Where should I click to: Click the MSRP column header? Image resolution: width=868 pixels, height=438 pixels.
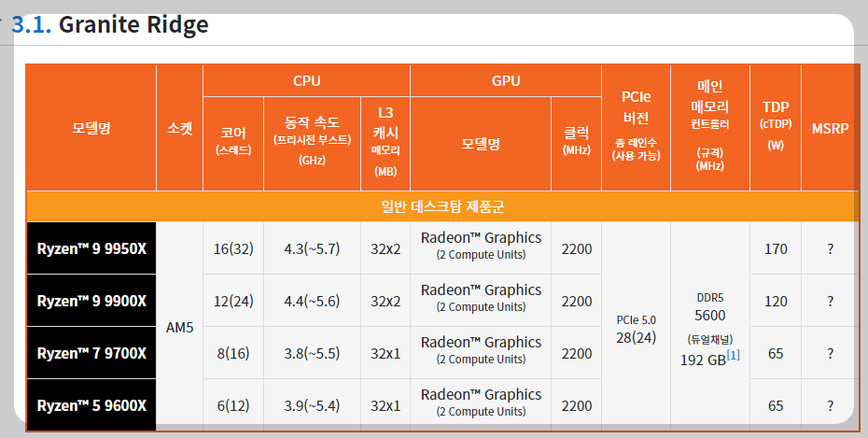pyautogui.click(x=830, y=128)
